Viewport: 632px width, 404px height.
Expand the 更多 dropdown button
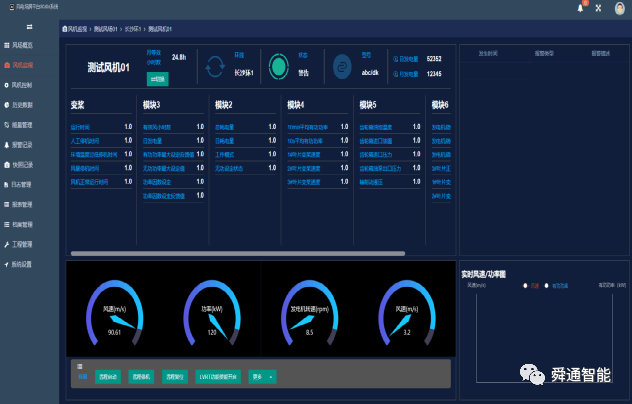coord(262,377)
